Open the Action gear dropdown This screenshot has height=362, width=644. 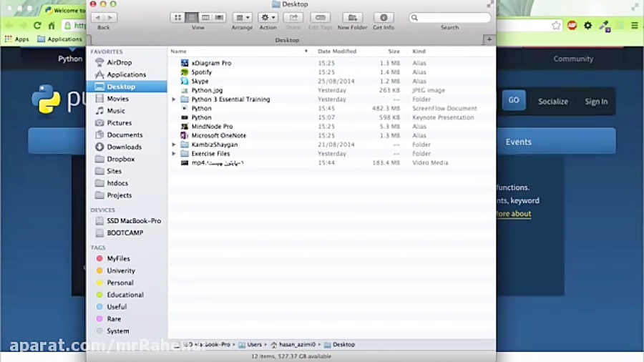click(268, 17)
